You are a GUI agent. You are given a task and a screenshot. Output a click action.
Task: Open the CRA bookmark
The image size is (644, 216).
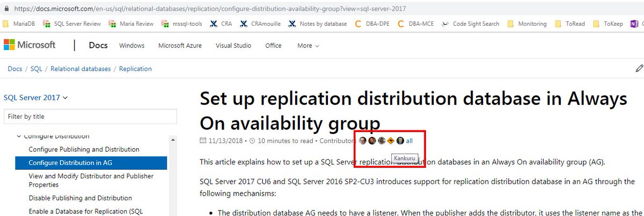point(220,24)
